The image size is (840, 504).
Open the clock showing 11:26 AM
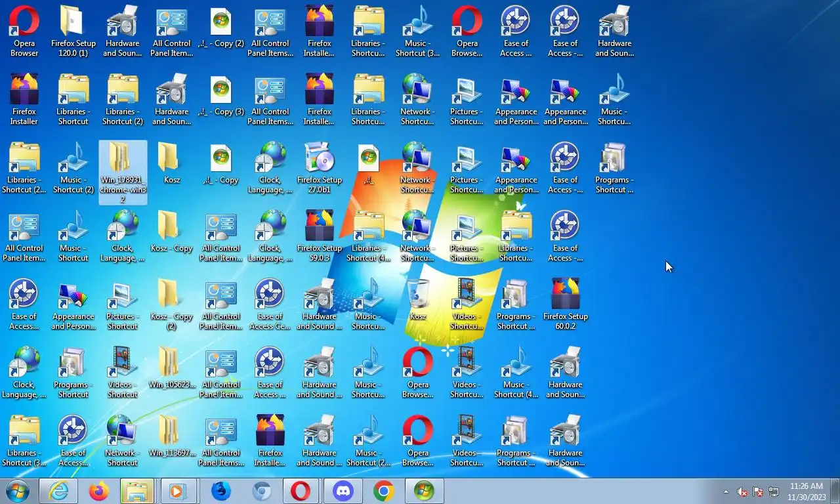pos(807,492)
